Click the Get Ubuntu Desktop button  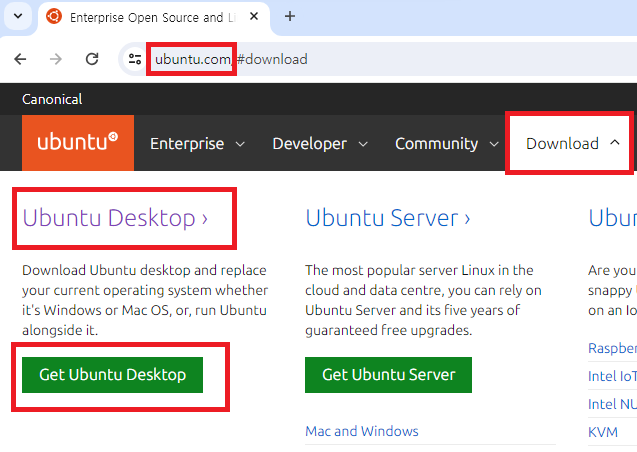(x=113, y=375)
